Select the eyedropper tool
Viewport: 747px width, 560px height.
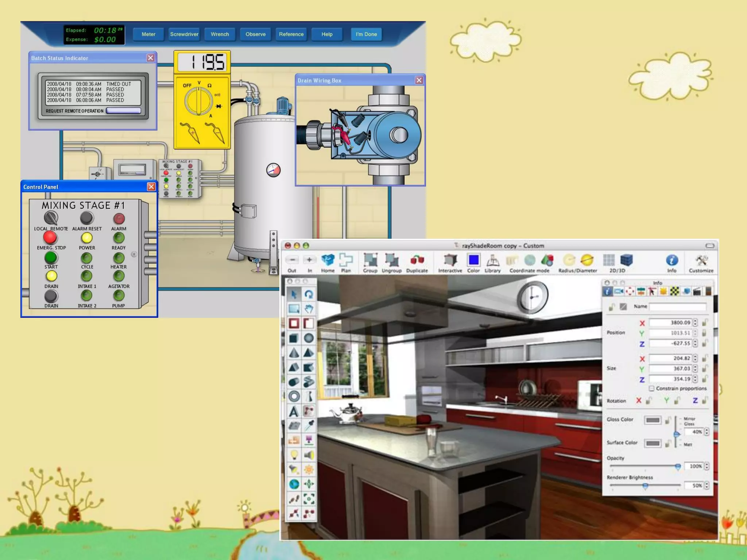pyautogui.click(x=309, y=425)
